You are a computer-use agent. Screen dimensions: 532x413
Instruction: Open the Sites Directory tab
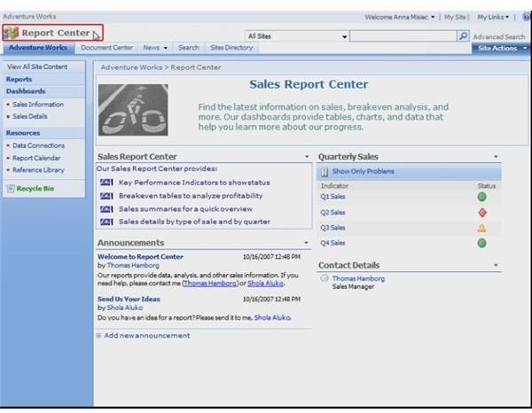231,48
